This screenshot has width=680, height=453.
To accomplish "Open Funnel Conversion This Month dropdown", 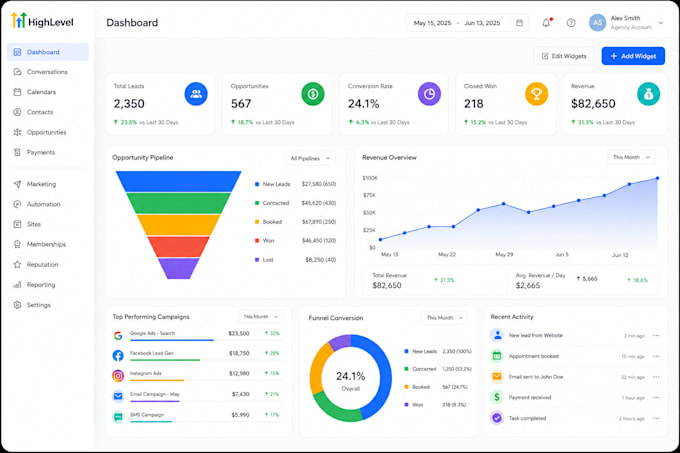I will tap(444, 318).
